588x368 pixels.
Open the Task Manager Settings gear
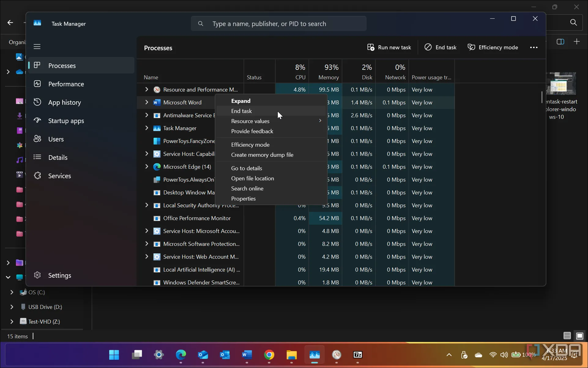(x=37, y=275)
